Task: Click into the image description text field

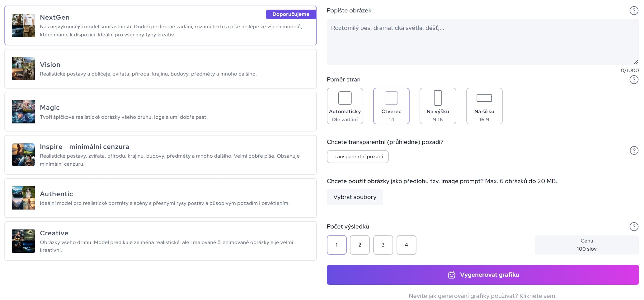Action: pos(482,42)
